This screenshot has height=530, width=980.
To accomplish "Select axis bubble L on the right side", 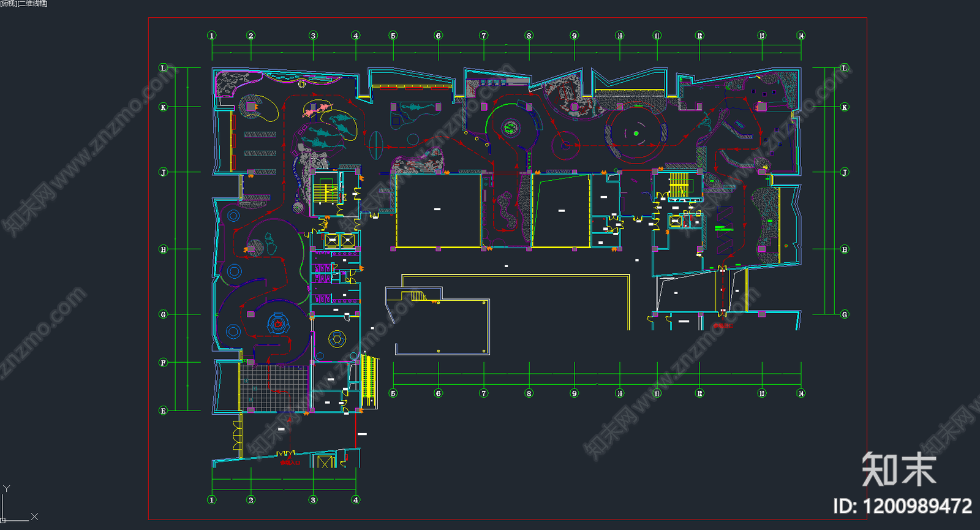I will 845,68.
